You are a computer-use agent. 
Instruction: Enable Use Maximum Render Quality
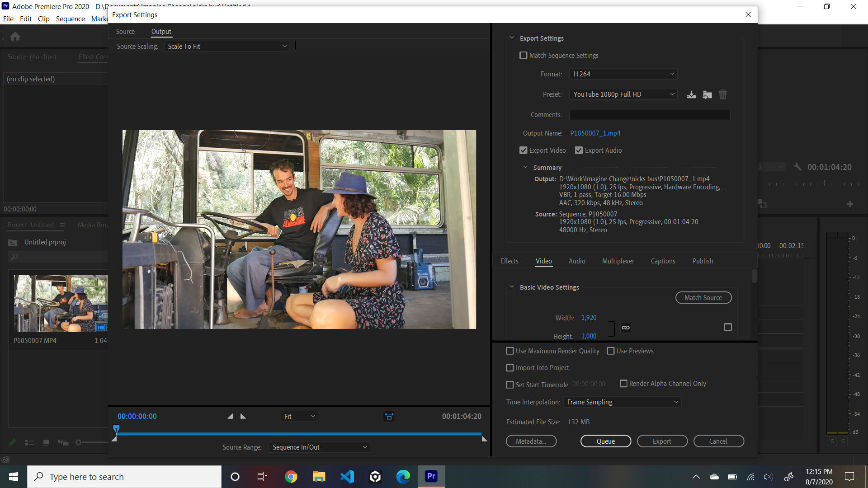pos(510,351)
